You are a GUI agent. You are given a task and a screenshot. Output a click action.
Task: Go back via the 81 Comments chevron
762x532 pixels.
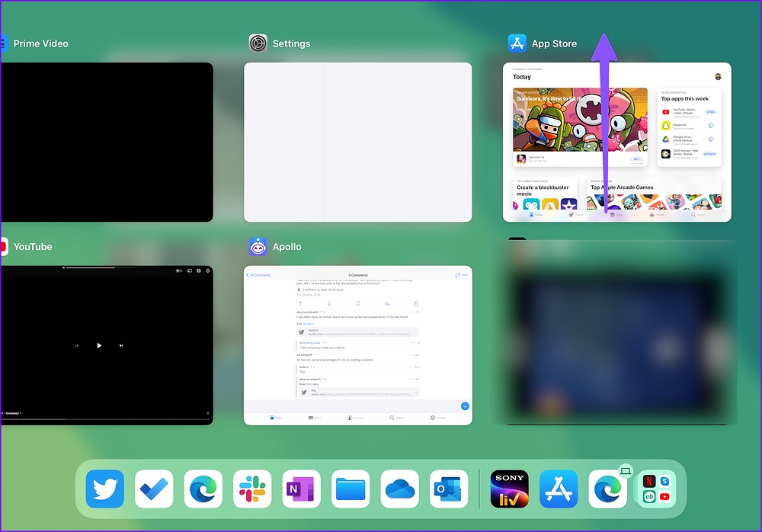[258, 275]
